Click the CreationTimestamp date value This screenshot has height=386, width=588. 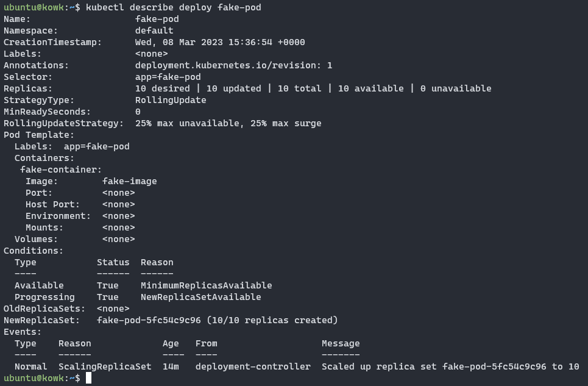[220, 42]
